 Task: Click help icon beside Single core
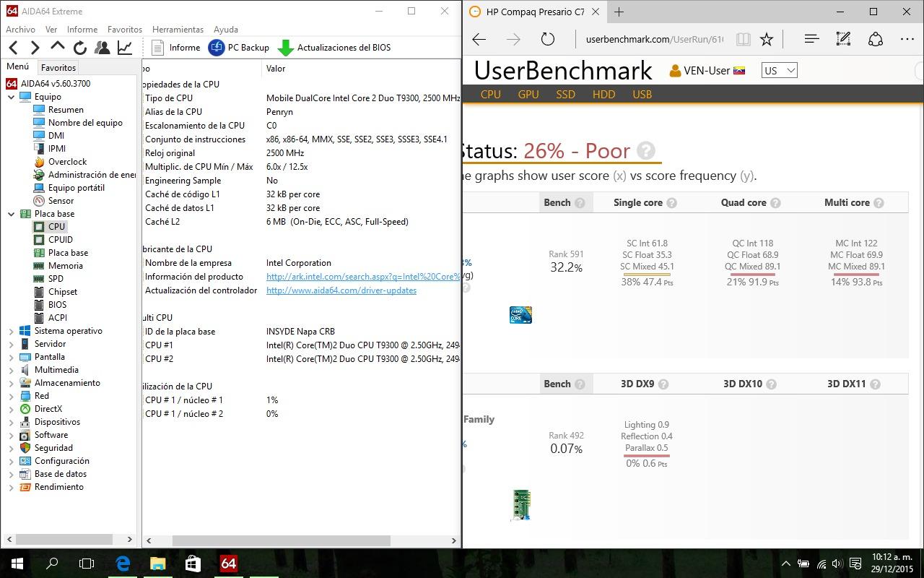[672, 203]
